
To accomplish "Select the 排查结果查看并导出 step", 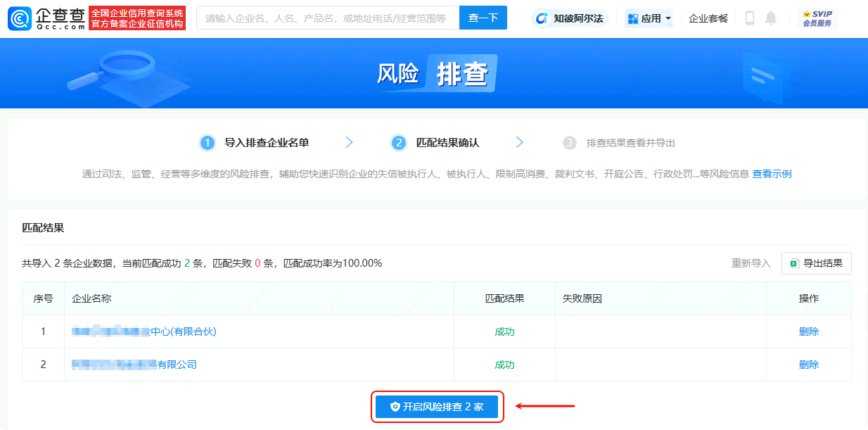I will pos(630,143).
